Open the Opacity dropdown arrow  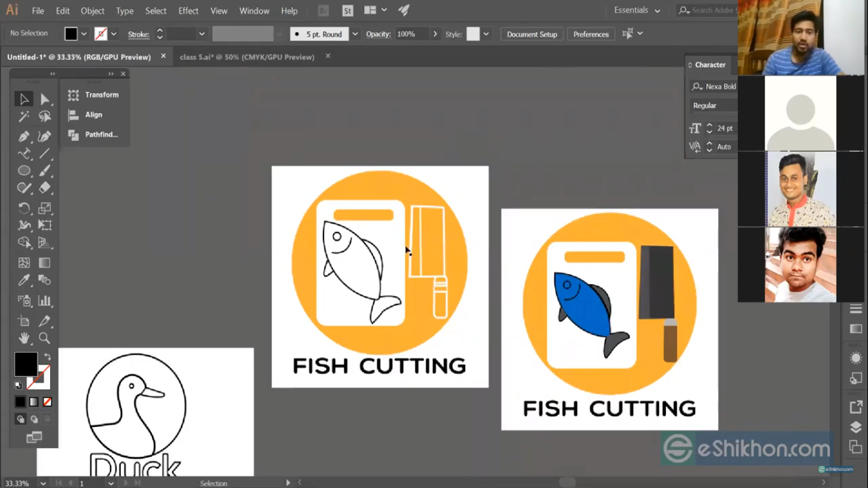(x=435, y=34)
